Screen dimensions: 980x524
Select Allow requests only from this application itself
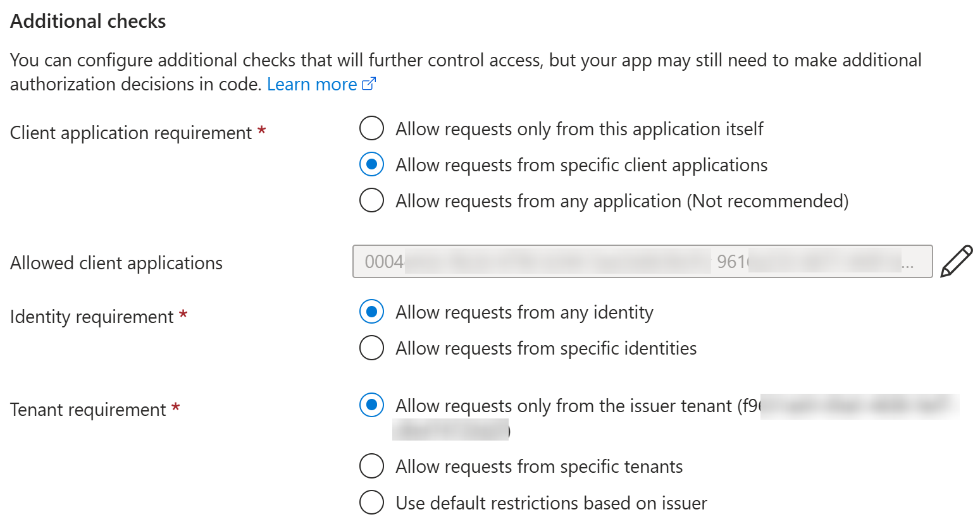click(371, 128)
